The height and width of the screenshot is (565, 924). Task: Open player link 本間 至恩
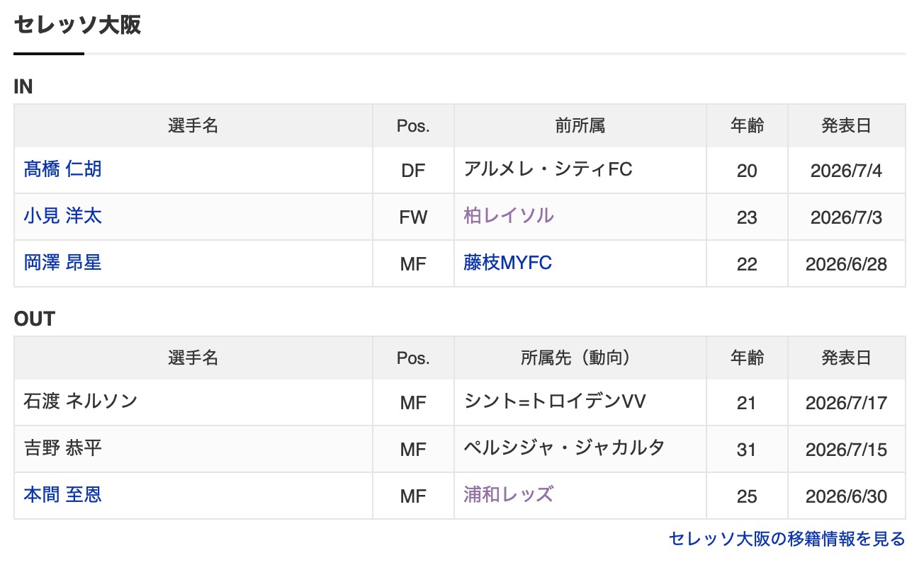tap(62, 494)
